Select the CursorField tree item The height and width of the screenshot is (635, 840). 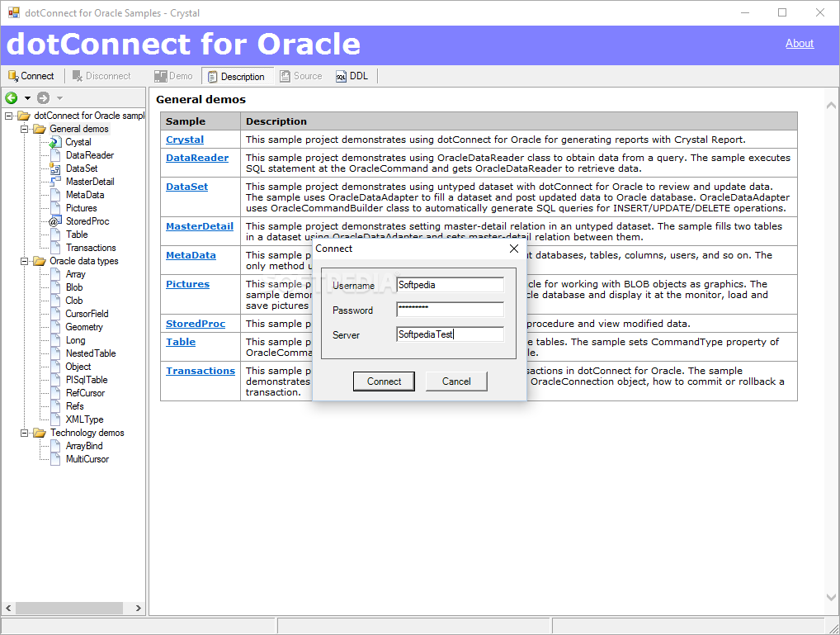pos(87,314)
